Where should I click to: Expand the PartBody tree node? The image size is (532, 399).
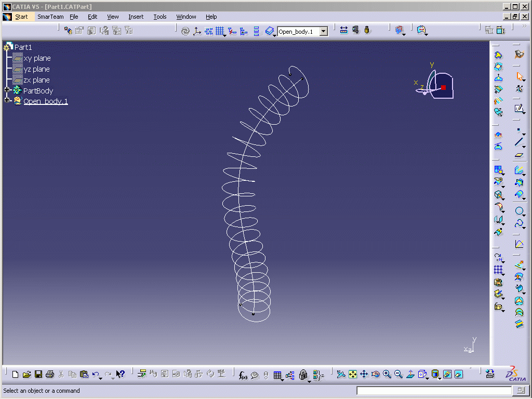(x=7, y=90)
